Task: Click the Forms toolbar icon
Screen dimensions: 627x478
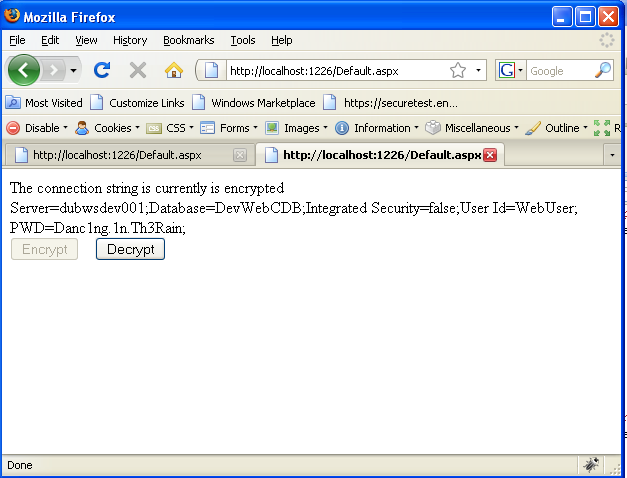Action: click(x=208, y=128)
